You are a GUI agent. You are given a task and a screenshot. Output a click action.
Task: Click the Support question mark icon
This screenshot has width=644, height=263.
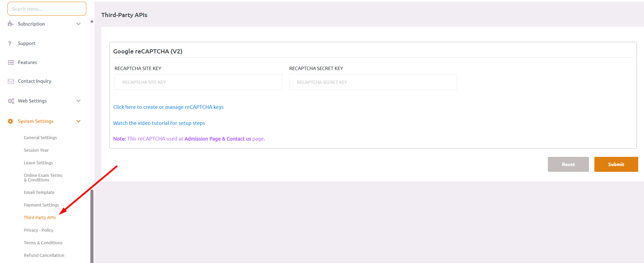[x=10, y=44]
